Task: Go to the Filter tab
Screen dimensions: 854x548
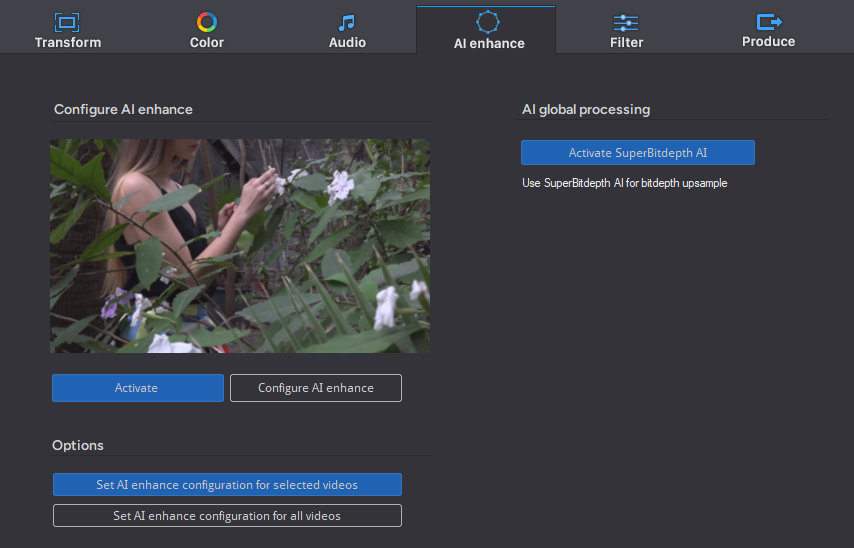Action: [626, 31]
